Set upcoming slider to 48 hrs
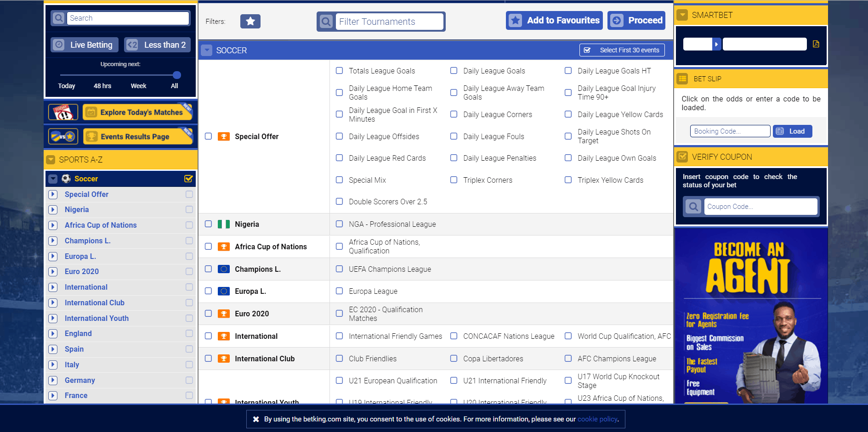The height and width of the screenshot is (432, 868). (102, 86)
